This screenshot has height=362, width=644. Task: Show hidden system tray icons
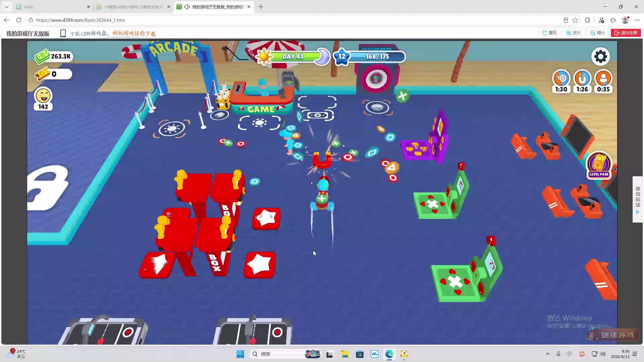[548, 354]
